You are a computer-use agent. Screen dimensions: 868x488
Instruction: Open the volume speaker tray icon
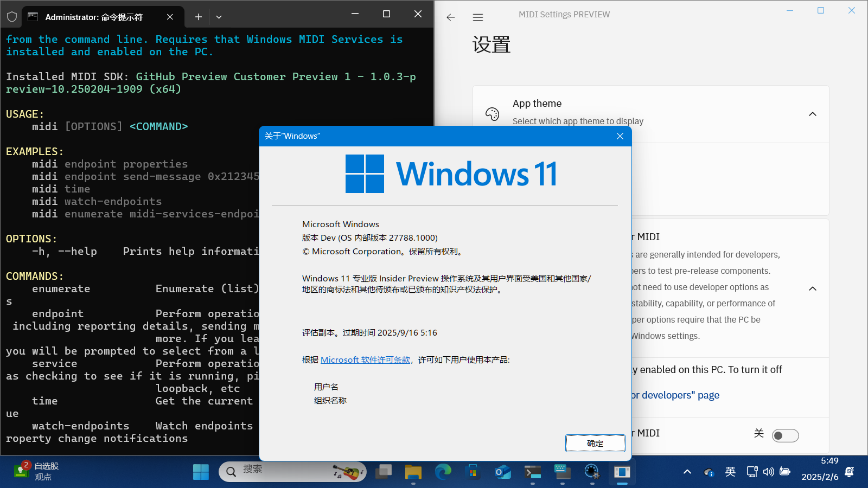tap(768, 472)
